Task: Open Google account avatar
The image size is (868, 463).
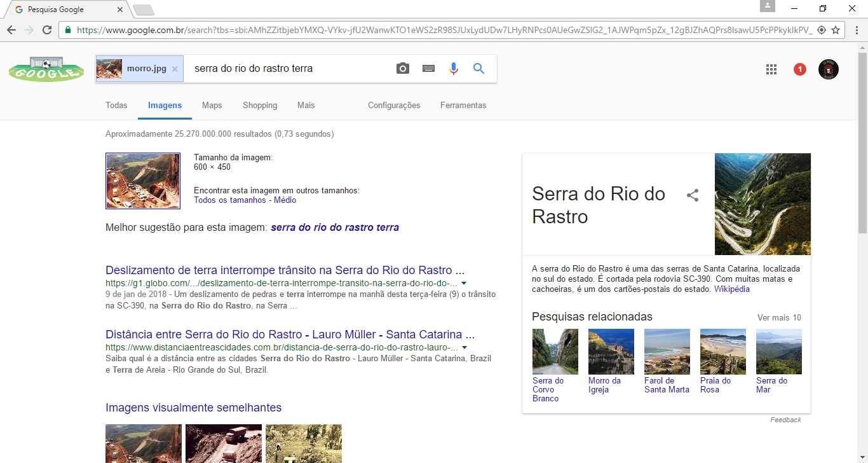Action: 829,69
